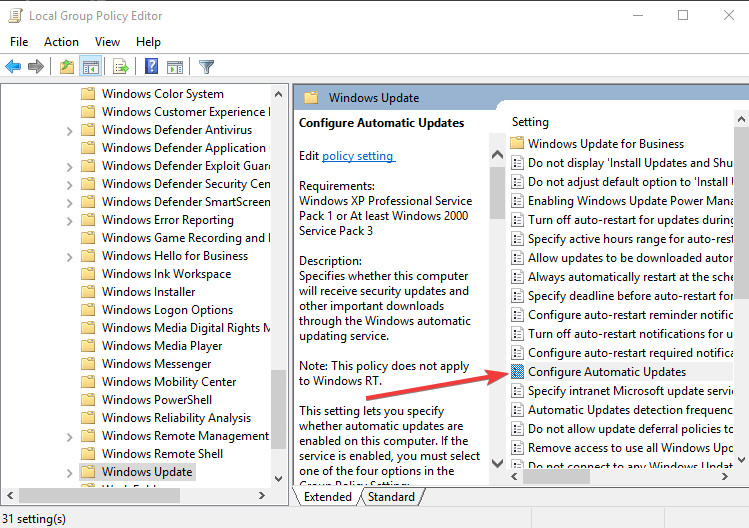Viewport: 749px width, 528px height.
Task: Select Windows Remote Shell in the tree
Action: (x=162, y=454)
